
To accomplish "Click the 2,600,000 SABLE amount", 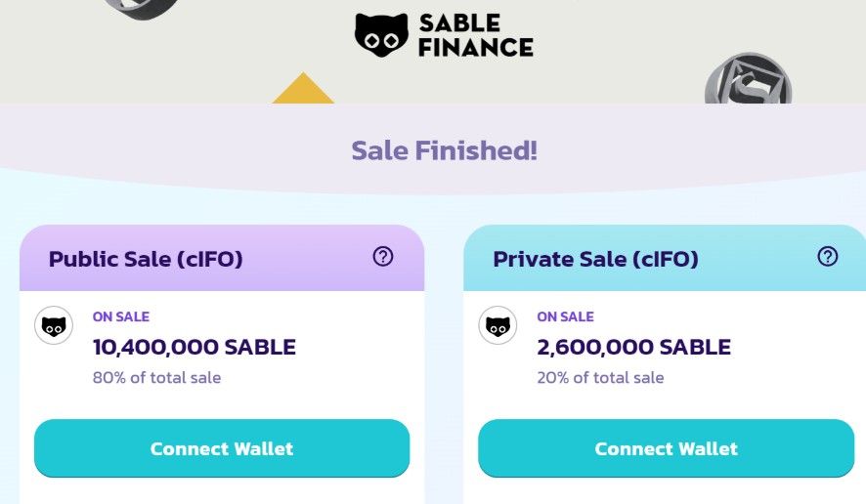I will [633, 347].
